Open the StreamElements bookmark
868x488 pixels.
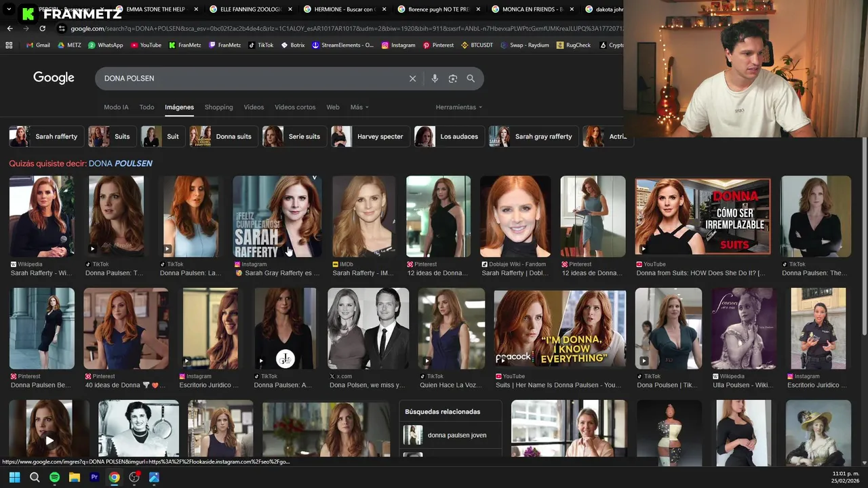click(342, 45)
